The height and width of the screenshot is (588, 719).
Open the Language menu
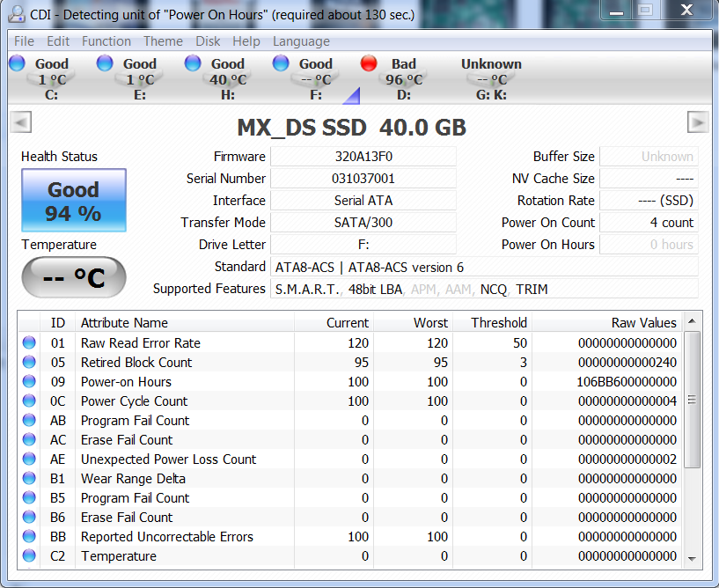[301, 41]
